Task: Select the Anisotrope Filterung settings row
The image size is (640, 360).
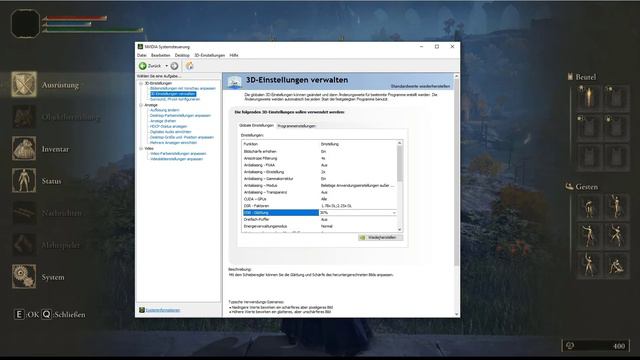Action: [x=319, y=158]
